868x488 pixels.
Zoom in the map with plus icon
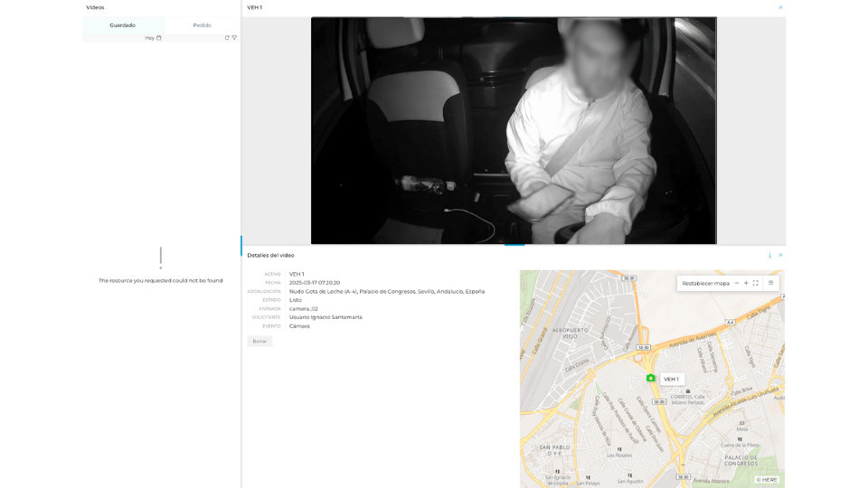tap(746, 283)
